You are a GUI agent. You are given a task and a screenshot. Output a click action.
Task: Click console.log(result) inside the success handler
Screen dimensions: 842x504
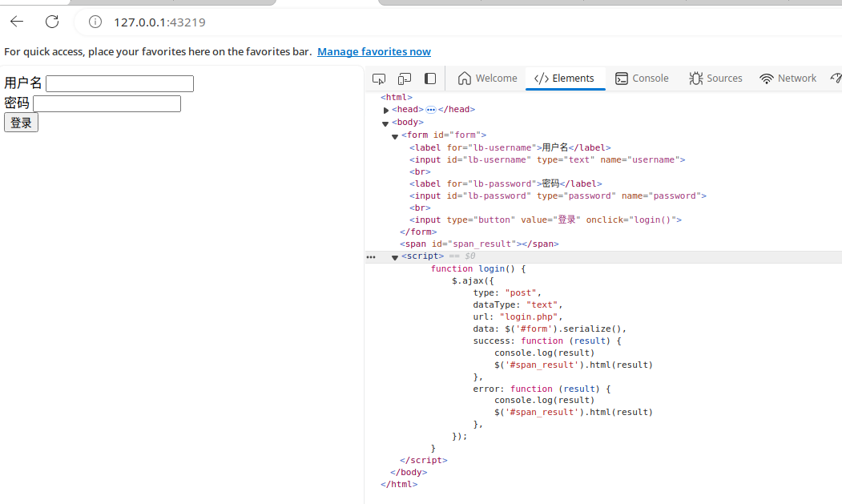[545, 353]
